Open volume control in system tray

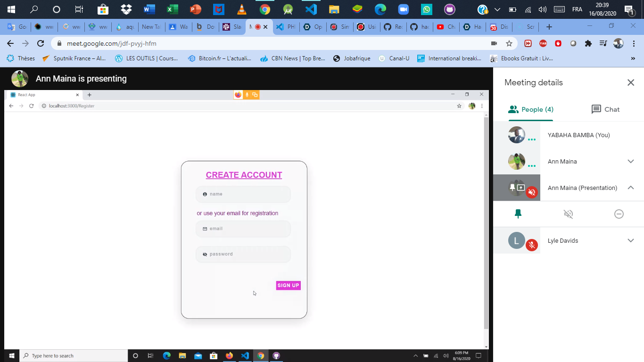point(543,9)
